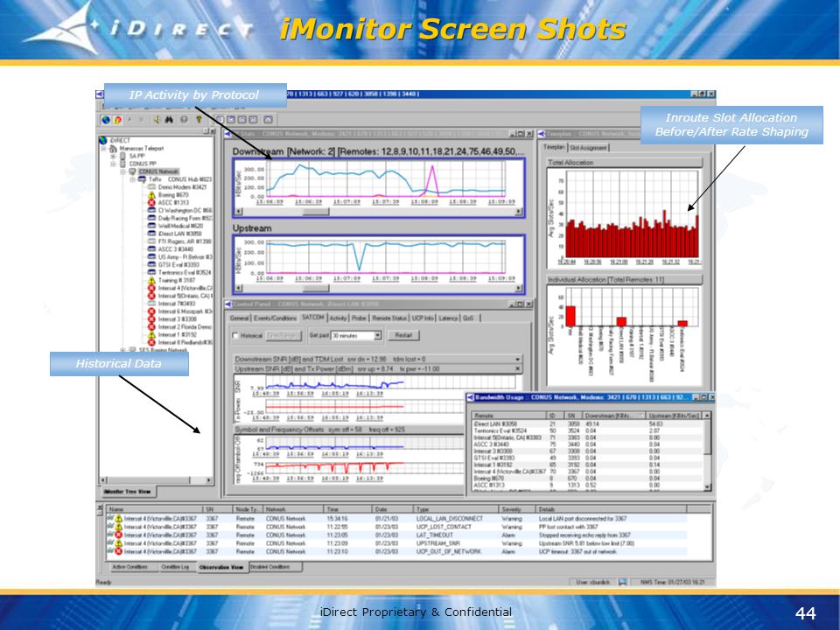Click the Bandwidth Usage scrollbar down arrow
Viewport: 840px width, 630px height.
point(707,487)
